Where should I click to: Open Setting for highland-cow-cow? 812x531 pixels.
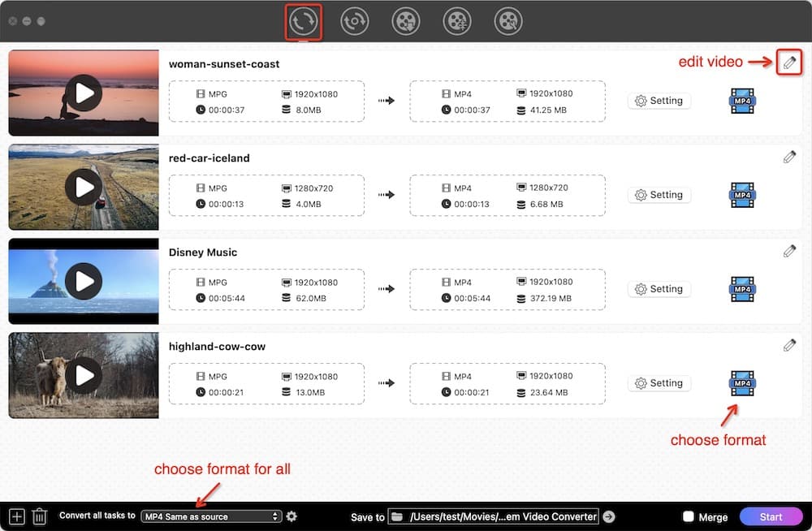659,383
